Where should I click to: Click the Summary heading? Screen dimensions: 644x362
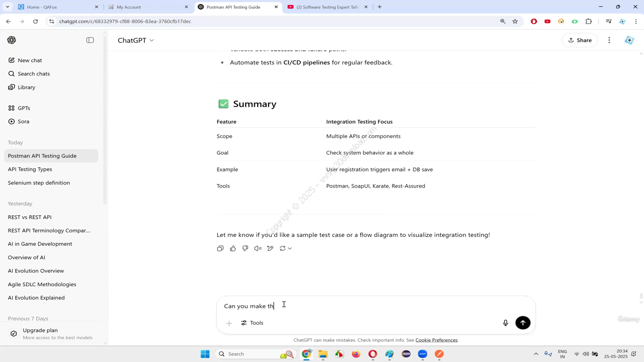[x=255, y=104]
